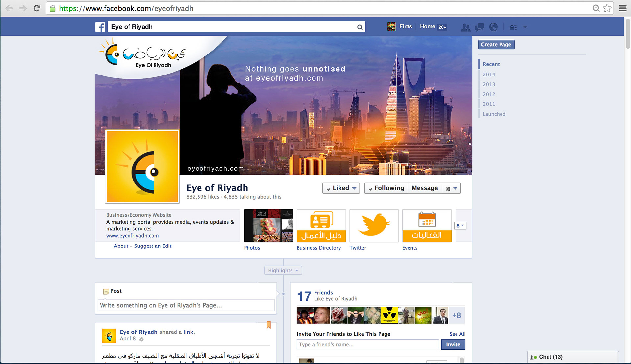Click the browser back arrow

[9, 8]
